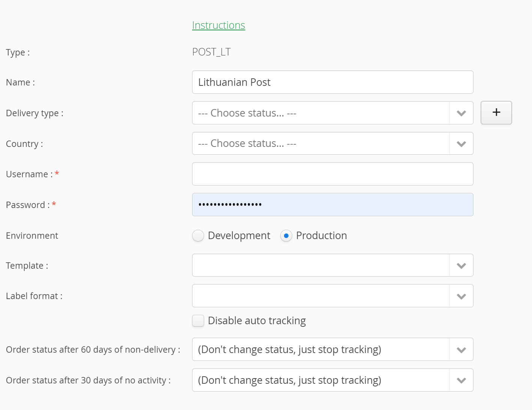Click the chevron for 30 days no activity
Image resolution: width=532 pixels, height=410 pixels.
[461, 380]
